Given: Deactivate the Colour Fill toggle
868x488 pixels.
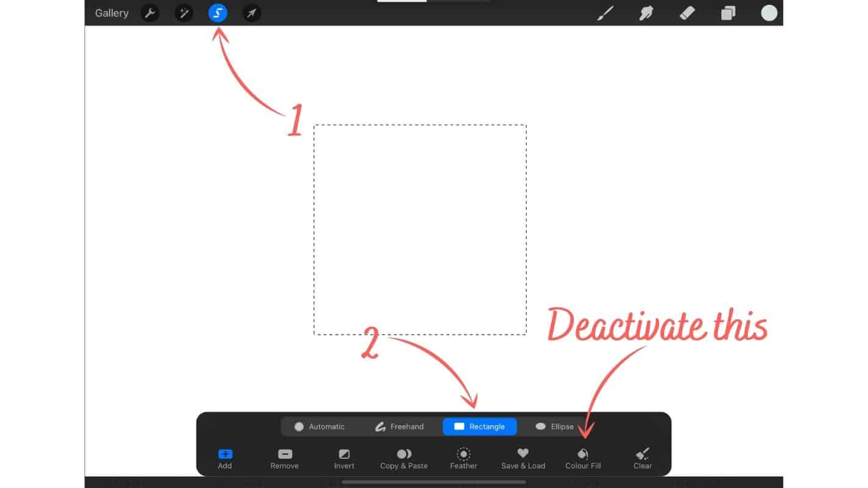Looking at the screenshot, I should [x=583, y=459].
